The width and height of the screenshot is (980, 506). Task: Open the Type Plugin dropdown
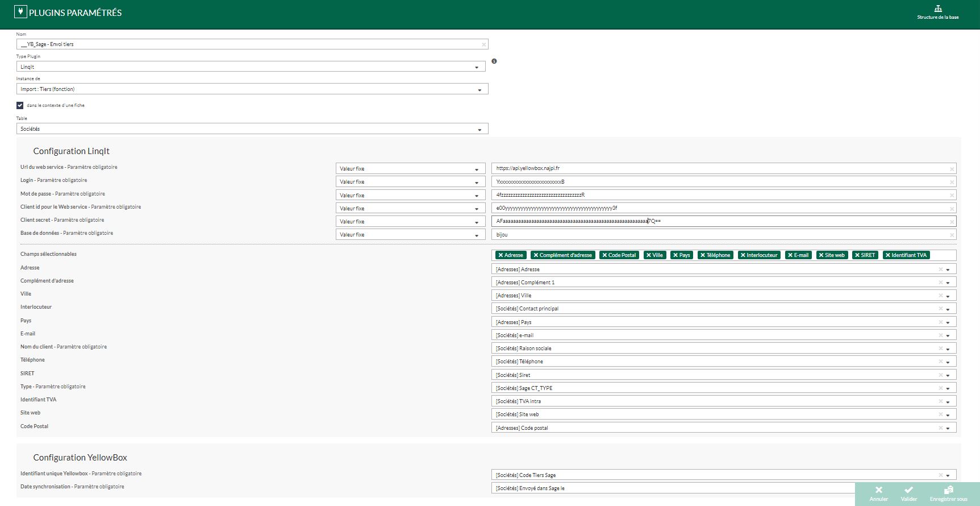[476, 67]
